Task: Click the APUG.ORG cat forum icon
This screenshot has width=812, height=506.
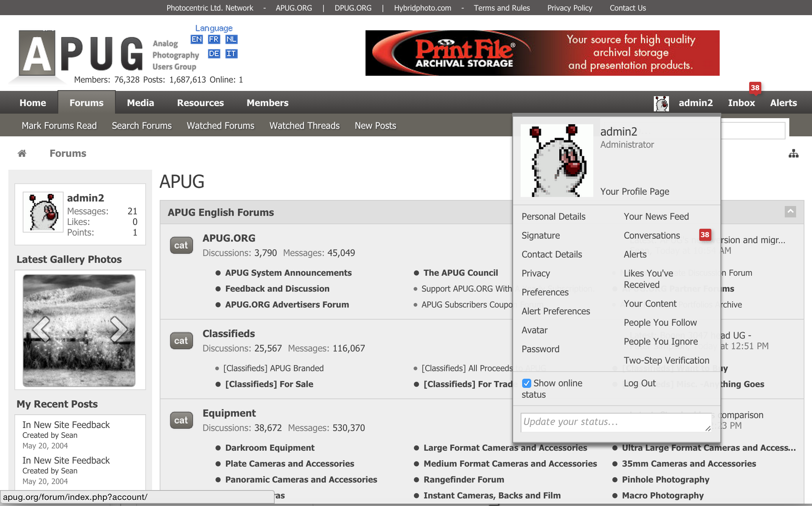Action: click(x=181, y=245)
